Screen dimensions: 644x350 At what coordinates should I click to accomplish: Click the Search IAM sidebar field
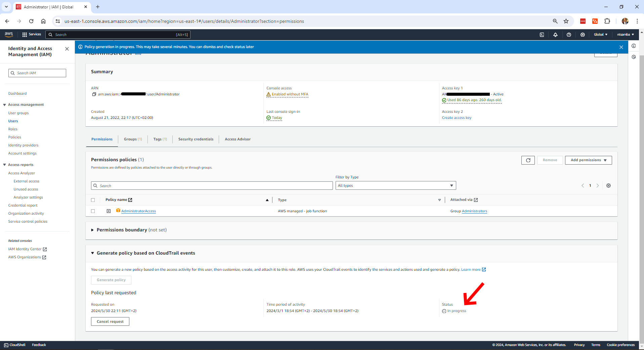pos(37,73)
